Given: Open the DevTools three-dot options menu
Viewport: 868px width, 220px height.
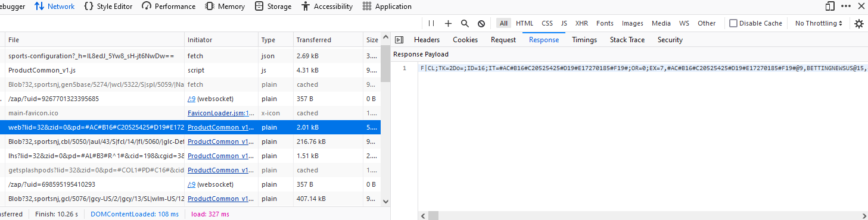Looking at the screenshot, I should [845, 7].
